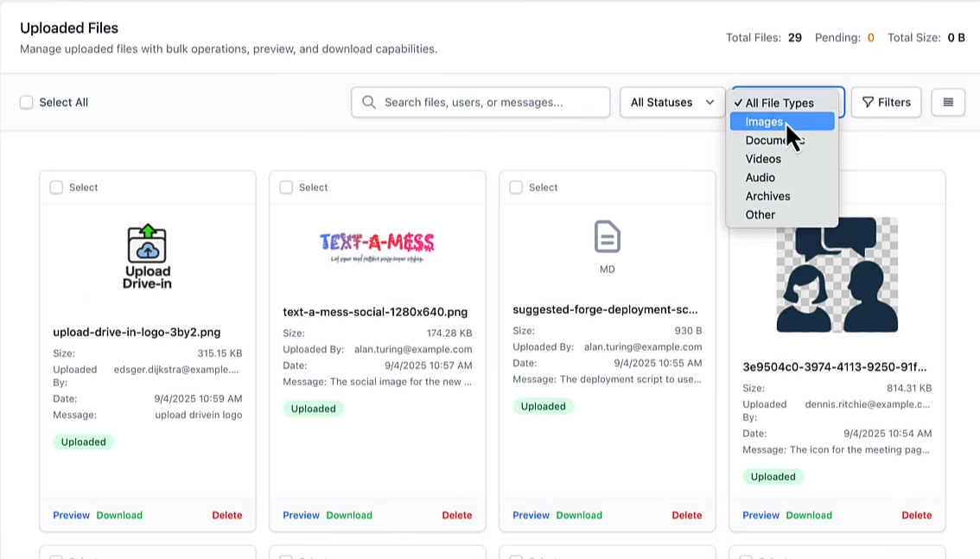The width and height of the screenshot is (980, 559).
Task: Tick Select checkbox for text-a-mess-social file
Action: coord(286,187)
